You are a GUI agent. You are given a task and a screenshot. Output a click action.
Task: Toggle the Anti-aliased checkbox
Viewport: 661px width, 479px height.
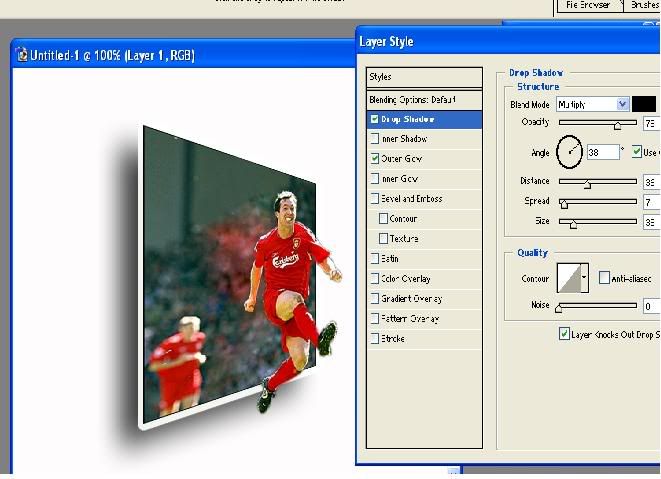click(x=604, y=278)
